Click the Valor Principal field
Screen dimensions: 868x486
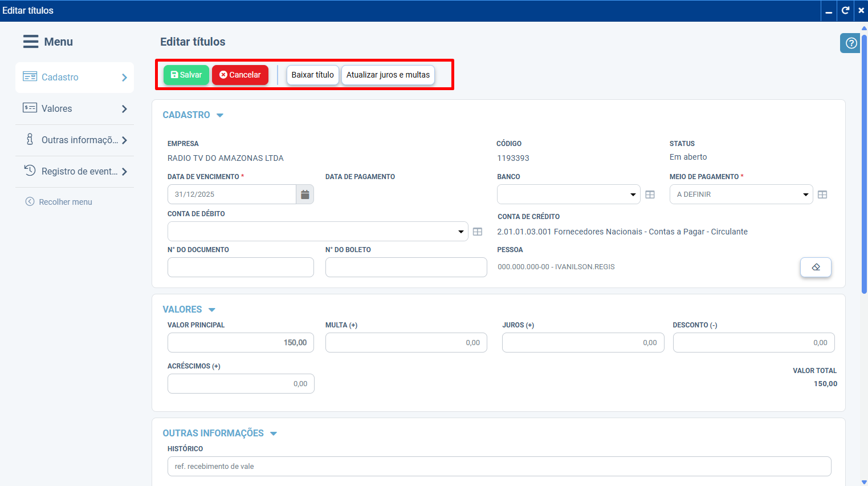coord(241,343)
